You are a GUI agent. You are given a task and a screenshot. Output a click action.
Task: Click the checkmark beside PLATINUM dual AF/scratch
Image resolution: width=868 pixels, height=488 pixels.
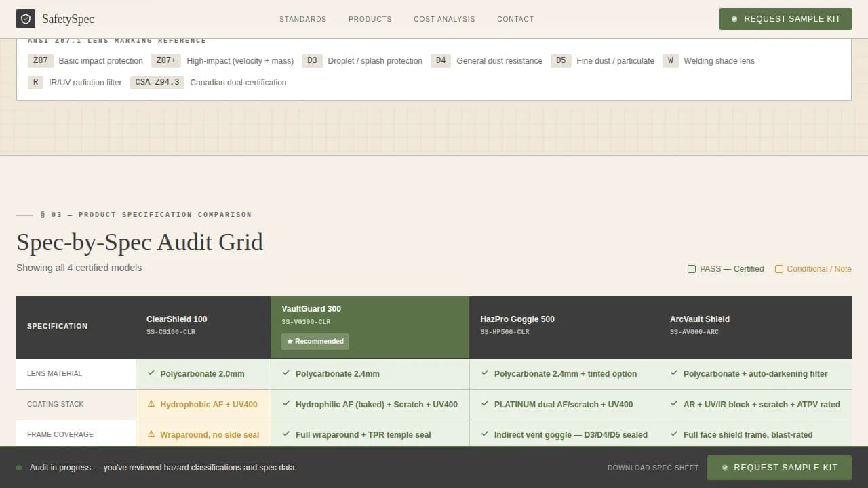[484, 404]
